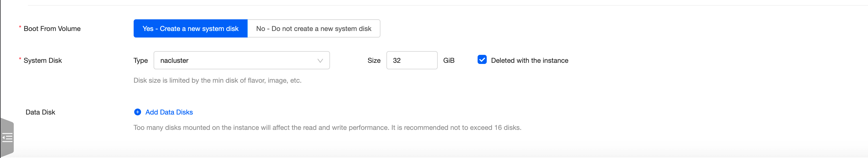Screen dimensions: 868x158
Task: Expand the Type dropdown using its chevron arrow
Action: pyautogui.click(x=320, y=61)
